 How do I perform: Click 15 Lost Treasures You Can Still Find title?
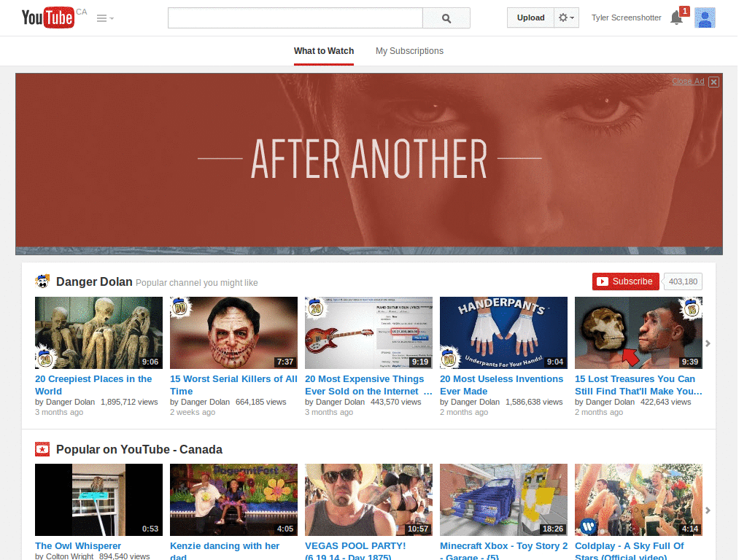(x=638, y=385)
